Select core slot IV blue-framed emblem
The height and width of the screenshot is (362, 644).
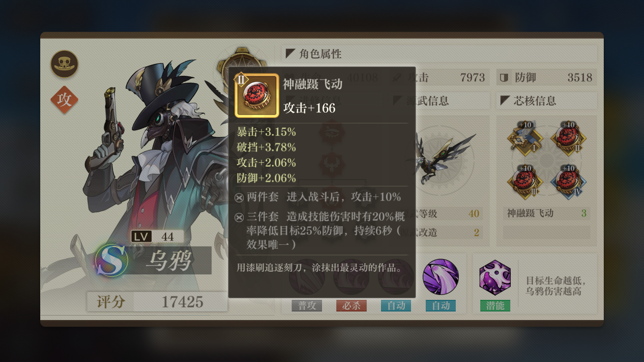coord(568,181)
